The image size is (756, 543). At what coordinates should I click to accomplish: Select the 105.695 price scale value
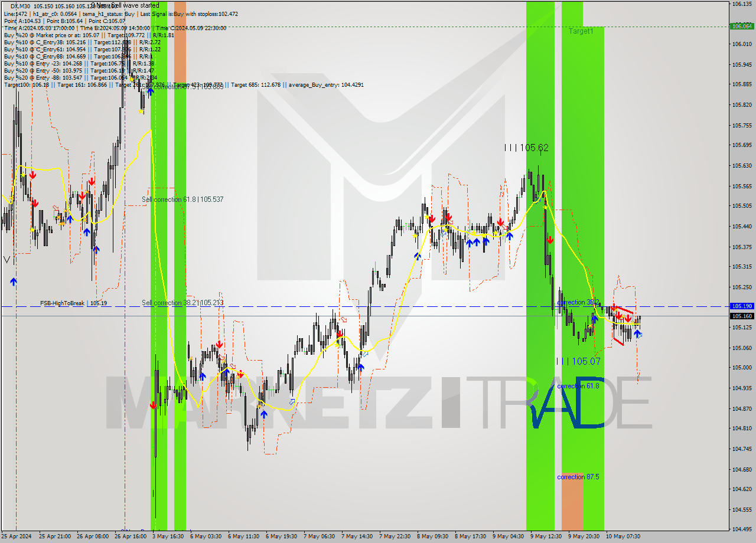point(742,145)
